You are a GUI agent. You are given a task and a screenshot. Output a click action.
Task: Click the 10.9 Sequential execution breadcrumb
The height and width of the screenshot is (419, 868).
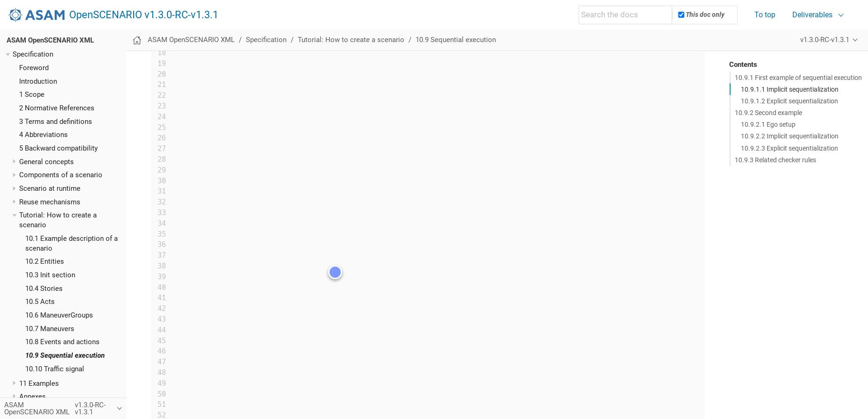tap(456, 40)
